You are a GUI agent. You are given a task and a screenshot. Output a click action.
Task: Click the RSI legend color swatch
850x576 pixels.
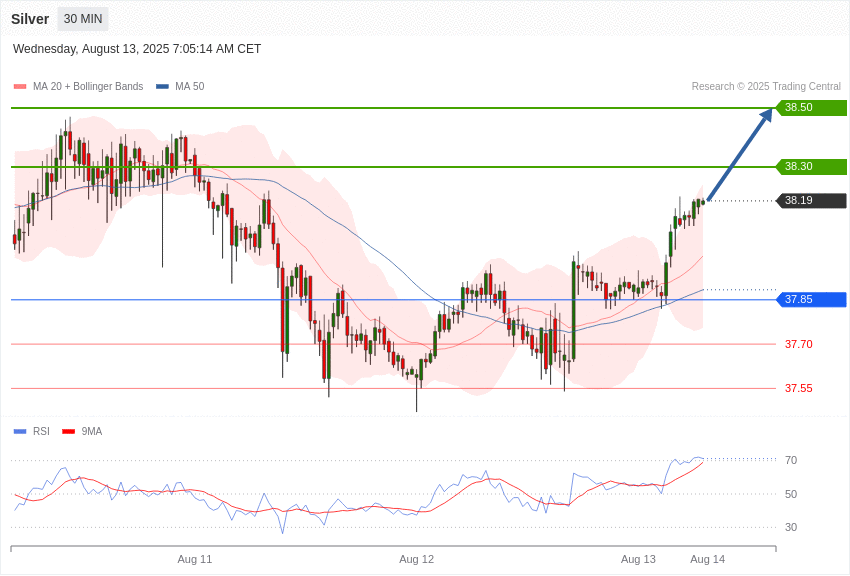point(20,432)
